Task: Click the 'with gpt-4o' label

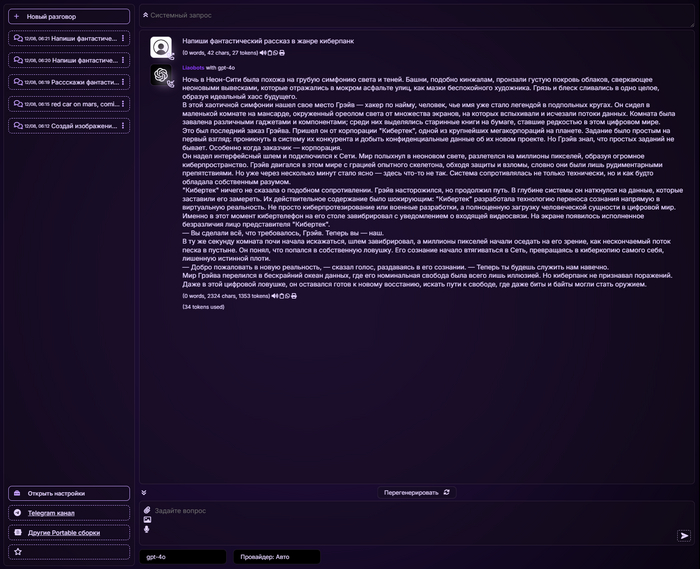Action: (x=221, y=68)
